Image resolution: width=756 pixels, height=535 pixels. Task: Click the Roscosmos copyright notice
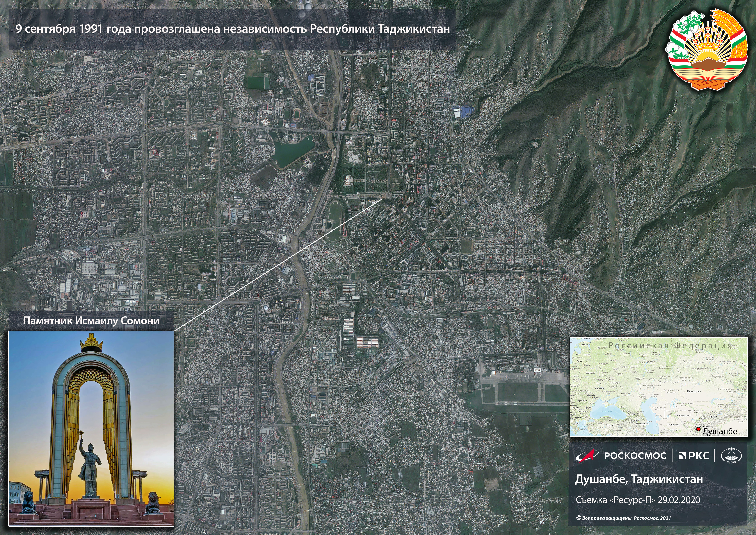pos(623,518)
